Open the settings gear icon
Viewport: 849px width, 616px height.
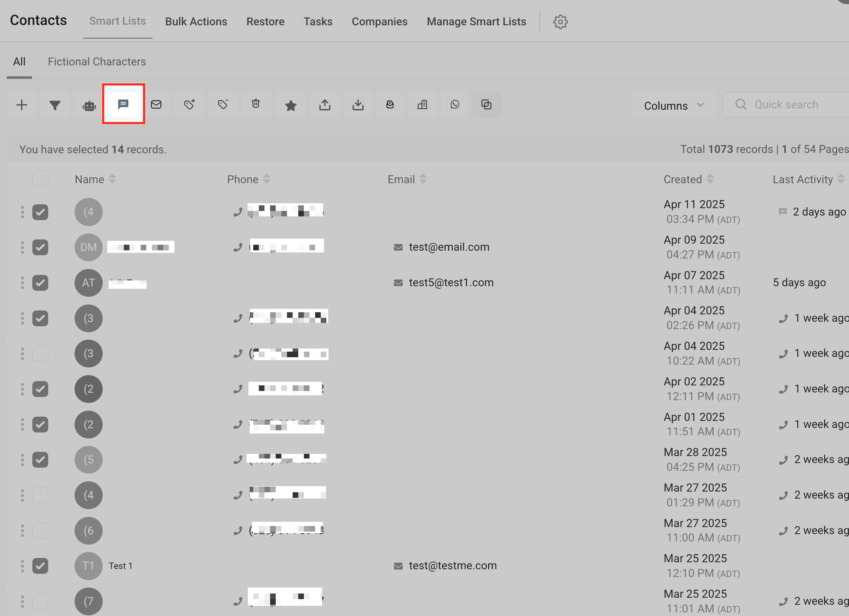pos(560,22)
